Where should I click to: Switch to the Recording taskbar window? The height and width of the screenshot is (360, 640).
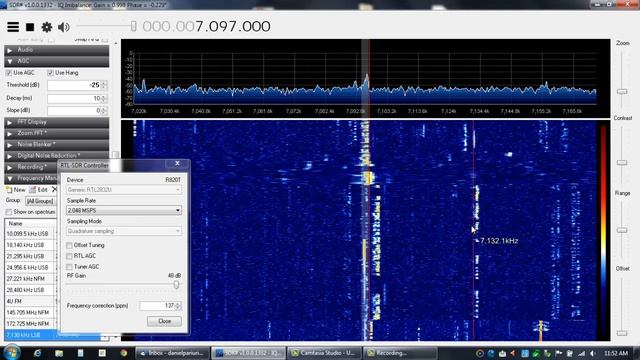tap(400, 353)
